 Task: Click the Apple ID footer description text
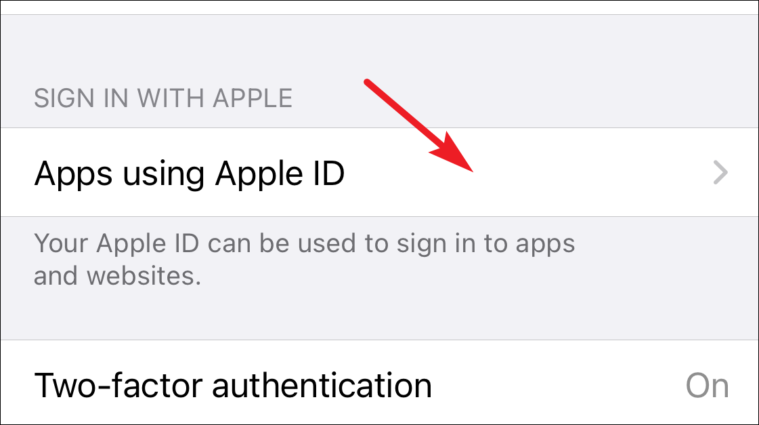[x=304, y=259]
